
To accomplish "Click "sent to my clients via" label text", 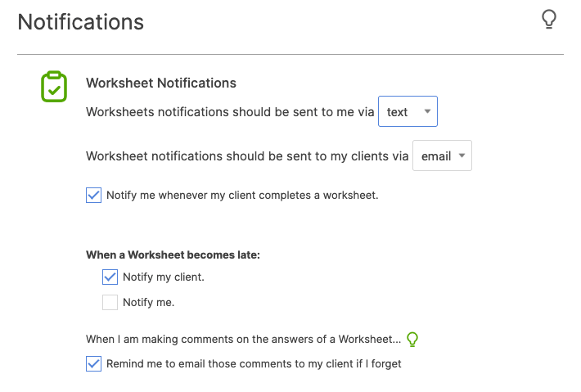I will pyautogui.click(x=344, y=156).
